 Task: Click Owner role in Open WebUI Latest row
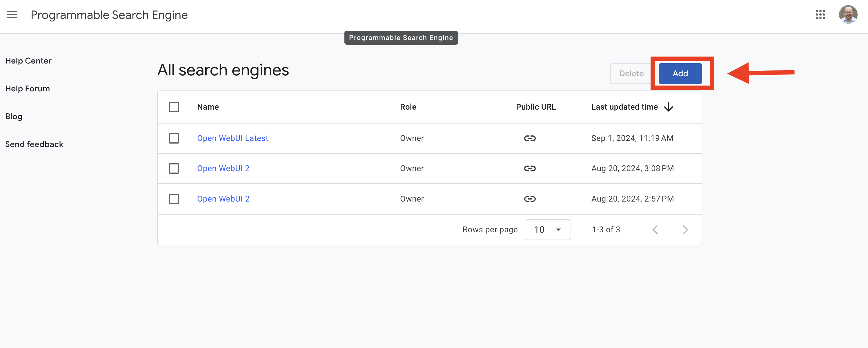(412, 138)
